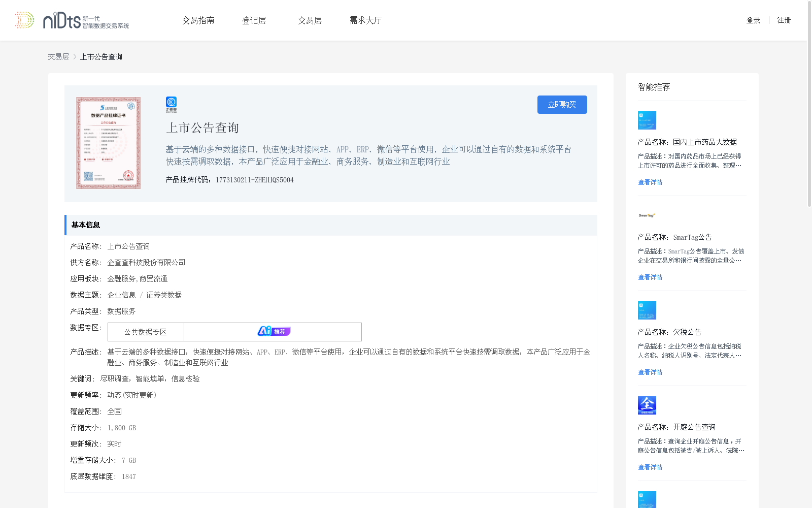This screenshot has height=508, width=812.
Task: Click the AI 推荐 badge
Action: (274, 332)
